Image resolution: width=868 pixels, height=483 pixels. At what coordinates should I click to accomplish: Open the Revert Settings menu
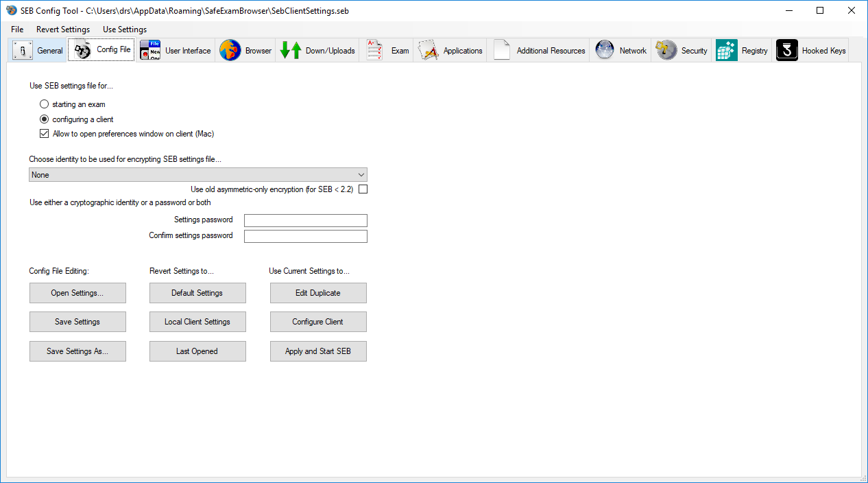[x=63, y=30]
